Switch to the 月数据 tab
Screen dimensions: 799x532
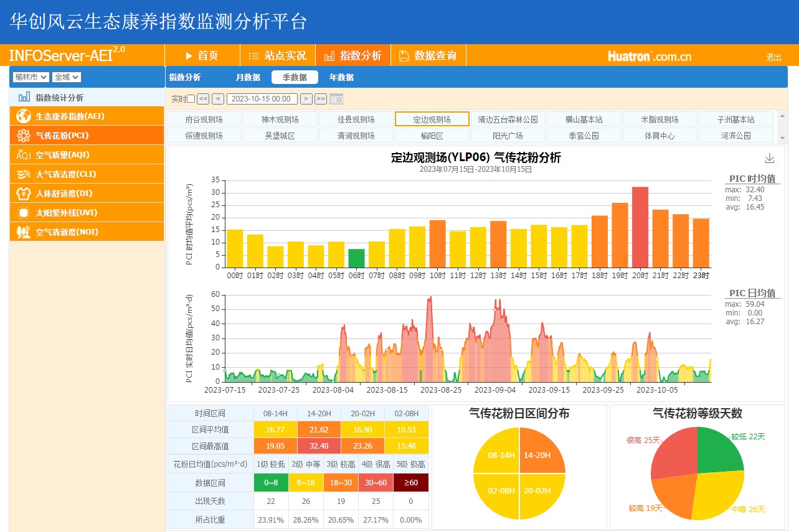[248, 77]
